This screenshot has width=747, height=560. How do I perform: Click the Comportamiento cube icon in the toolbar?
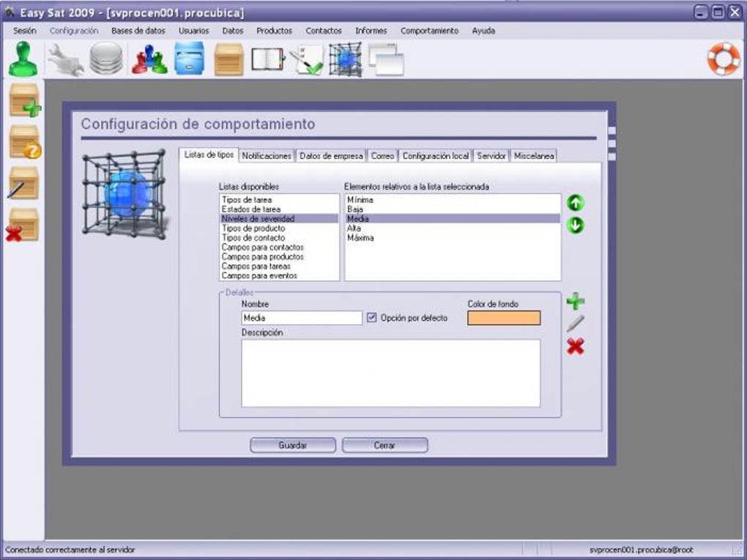click(344, 59)
